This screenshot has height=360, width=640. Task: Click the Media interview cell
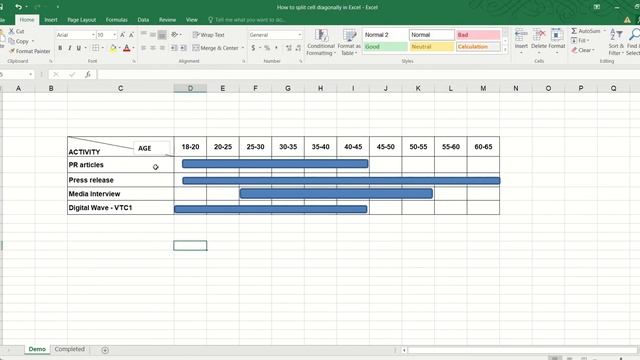[x=120, y=194]
